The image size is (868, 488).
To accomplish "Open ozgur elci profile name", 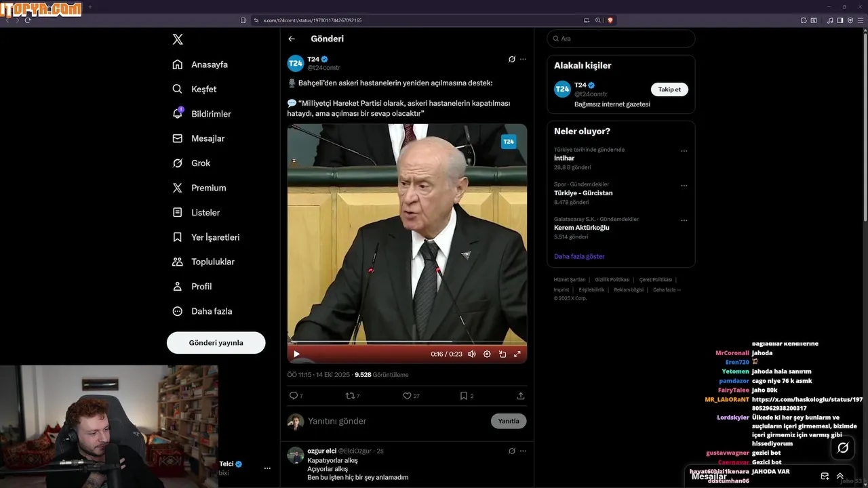I will [322, 451].
